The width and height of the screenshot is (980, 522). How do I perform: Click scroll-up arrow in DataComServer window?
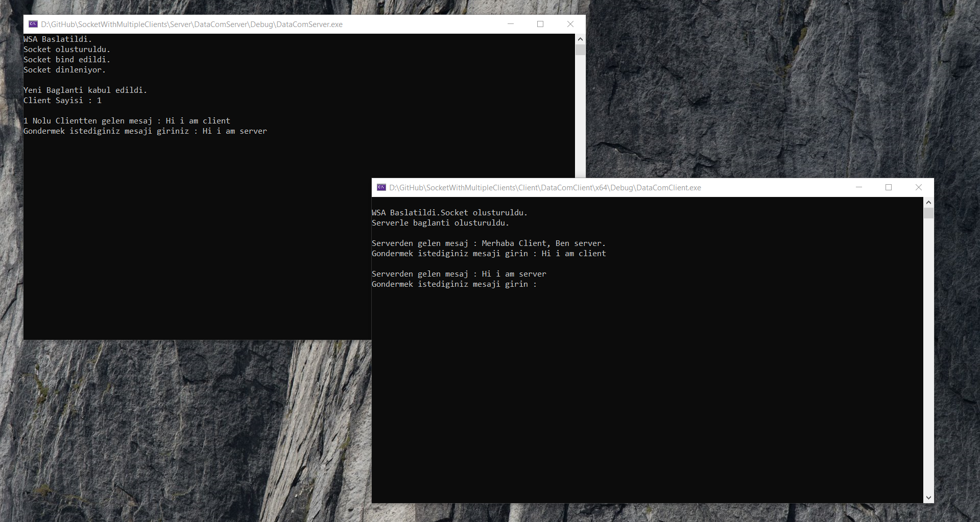pyautogui.click(x=580, y=39)
